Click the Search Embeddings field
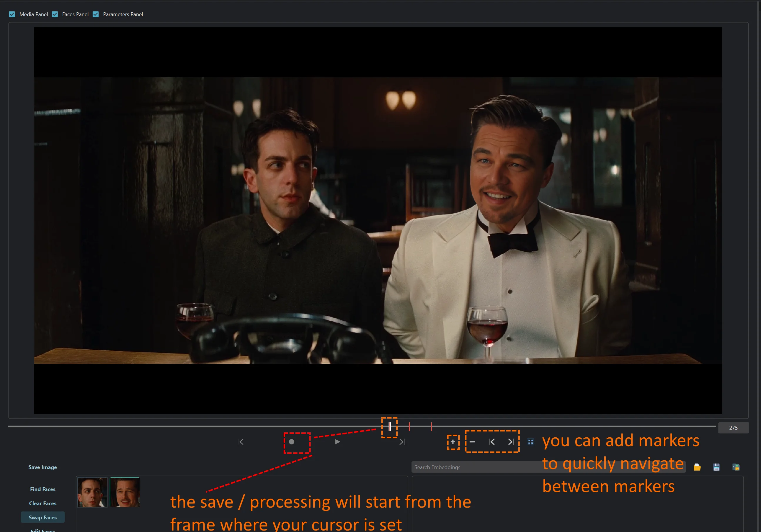 [548, 467]
